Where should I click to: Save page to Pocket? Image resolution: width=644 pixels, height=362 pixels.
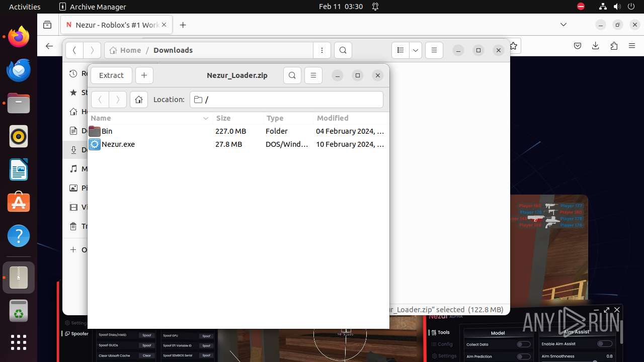click(578, 46)
